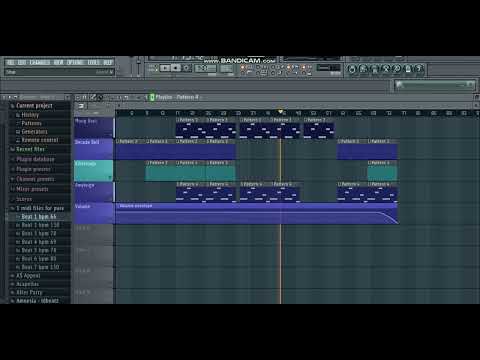This screenshot has height=360, width=480.
Task: Select the Decade Bell track header
Action: pos(94,149)
